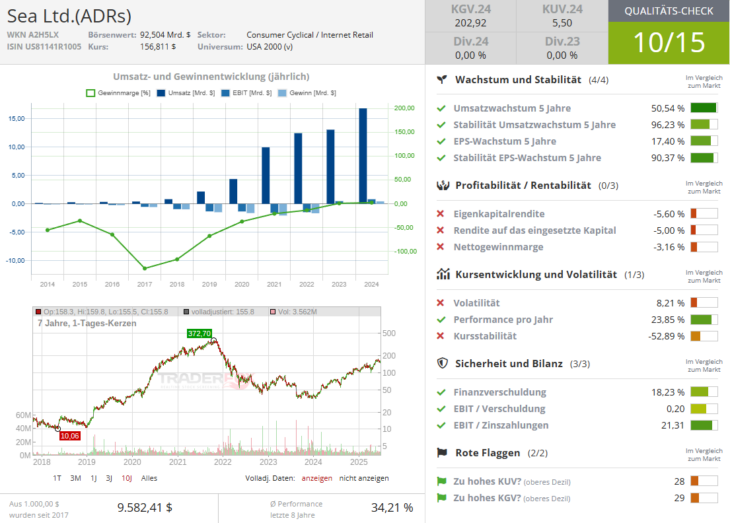The height and width of the screenshot is (523, 730).
Task: Click the KGV.24 value 202,92
Action: [x=470, y=23]
